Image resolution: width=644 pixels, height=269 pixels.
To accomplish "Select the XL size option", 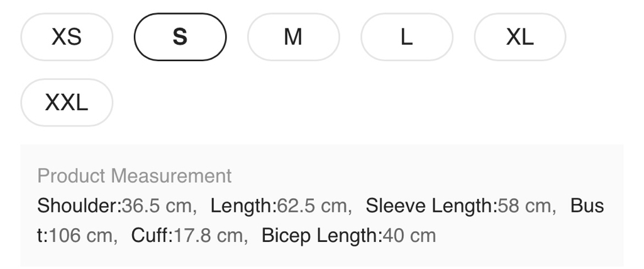I will click(x=519, y=37).
